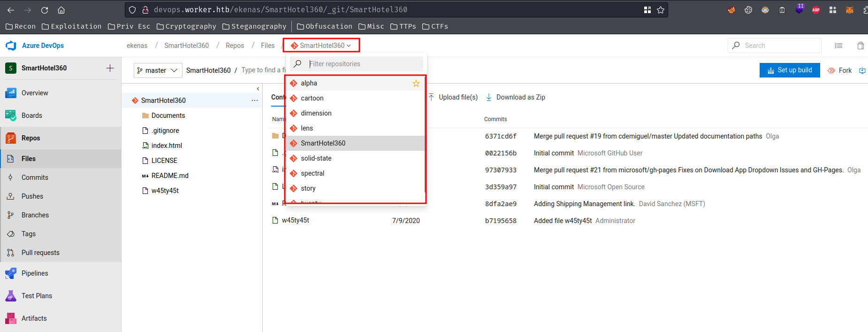Open the CTFs bookmarks folder

point(435,26)
